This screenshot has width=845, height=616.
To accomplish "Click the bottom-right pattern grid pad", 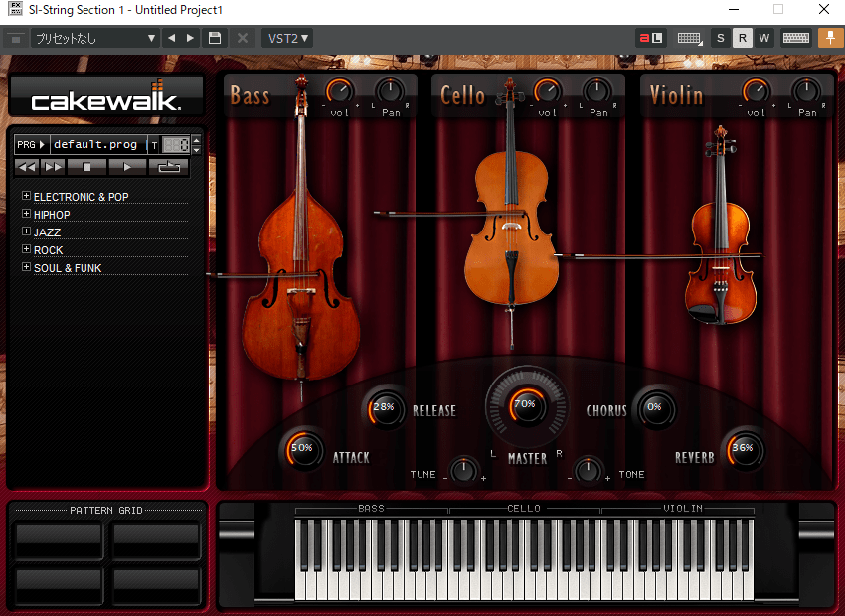I will pos(156,586).
